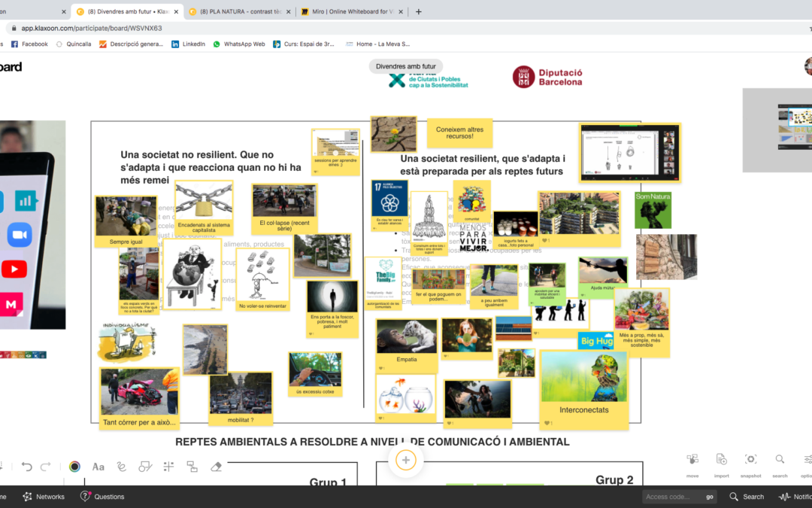Viewport: 812px width, 508px height.
Task: Open Networks in the bottom bar
Action: 44,497
